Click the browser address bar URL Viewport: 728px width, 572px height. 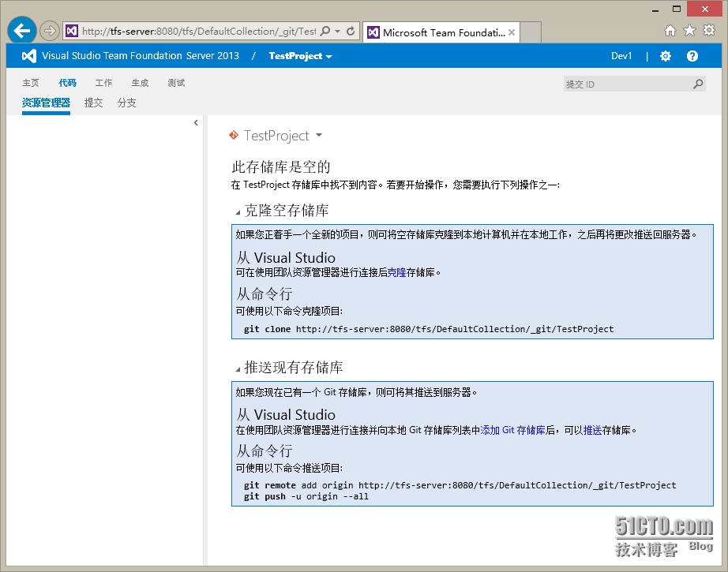point(199,31)
